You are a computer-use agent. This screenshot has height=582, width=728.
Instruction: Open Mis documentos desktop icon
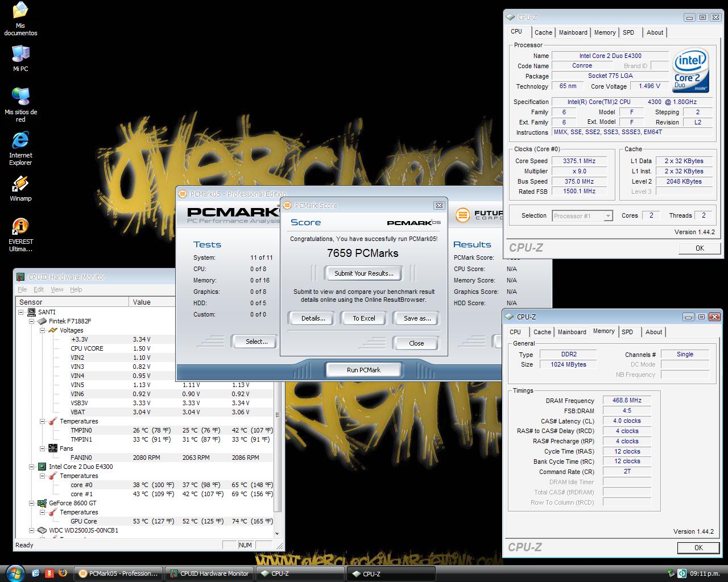pyautogui.click(x=20, y=18)
